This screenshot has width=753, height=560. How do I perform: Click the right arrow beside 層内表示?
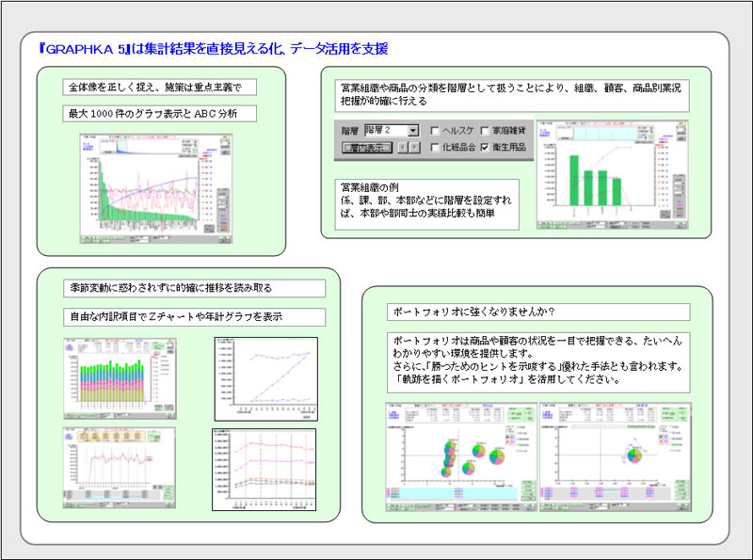414,148
